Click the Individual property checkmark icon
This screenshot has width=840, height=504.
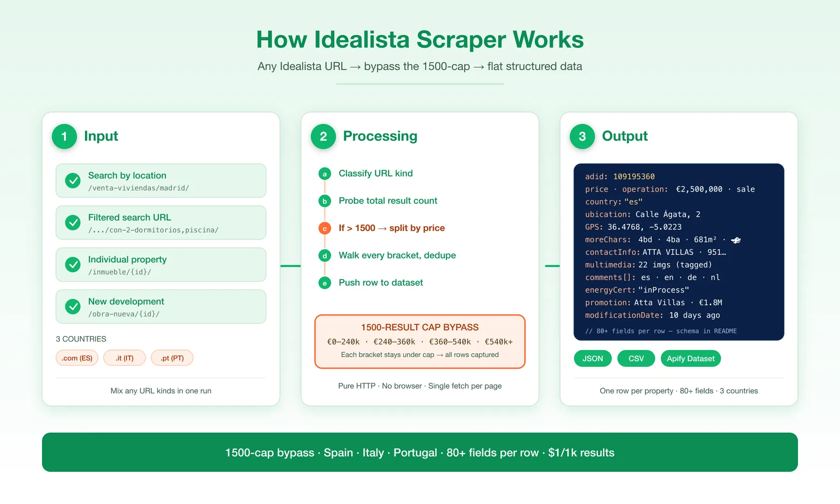coord(73,265)
